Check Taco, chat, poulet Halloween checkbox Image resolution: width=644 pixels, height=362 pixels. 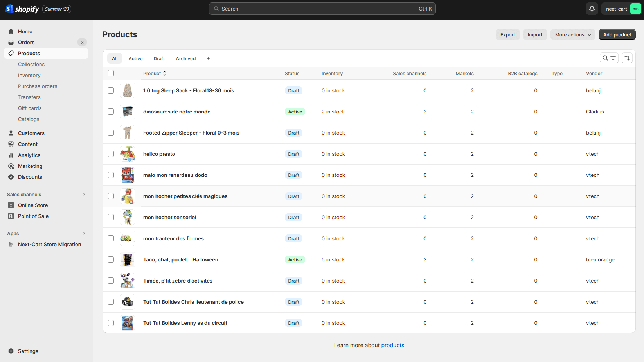[111, 259]
